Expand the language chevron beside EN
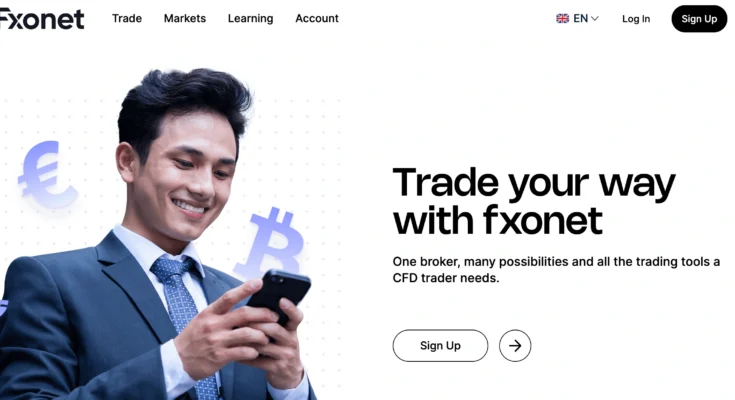Image resolution: width=735 pixels, height=400 pixels. [594, 18]
